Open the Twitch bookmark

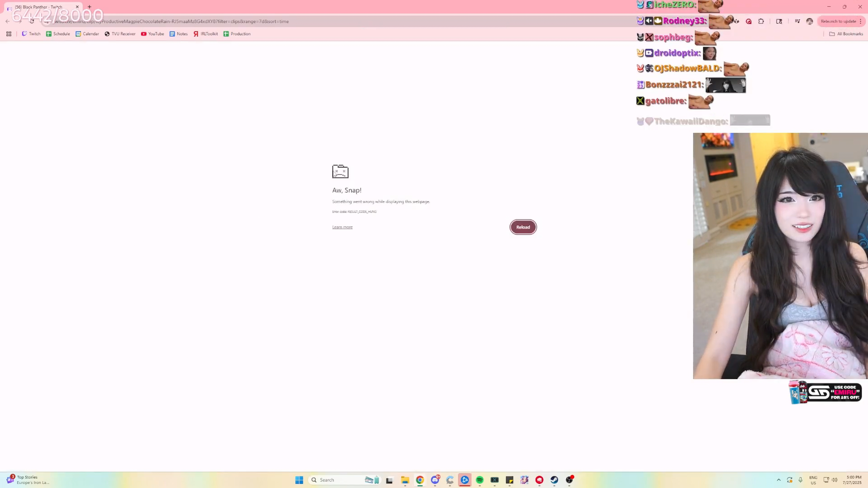point(31,34)
